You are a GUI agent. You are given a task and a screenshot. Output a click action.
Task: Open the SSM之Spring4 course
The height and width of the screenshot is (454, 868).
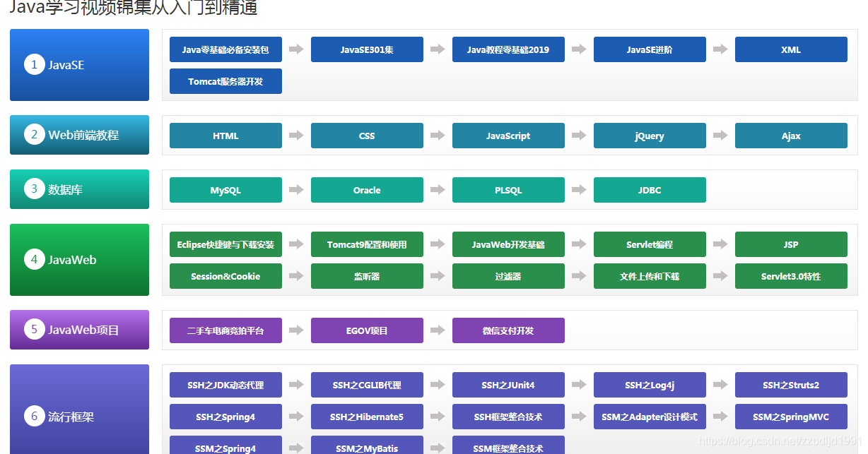225,446
